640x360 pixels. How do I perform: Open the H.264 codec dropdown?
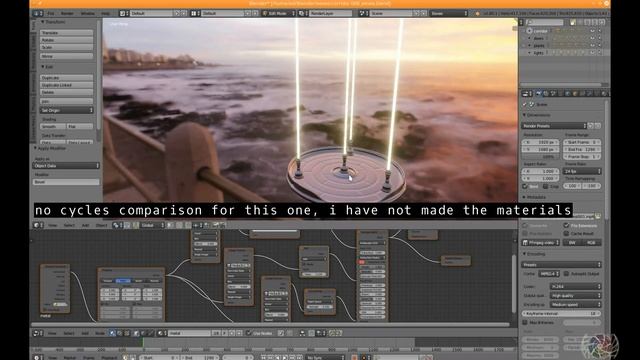(575, 287)
